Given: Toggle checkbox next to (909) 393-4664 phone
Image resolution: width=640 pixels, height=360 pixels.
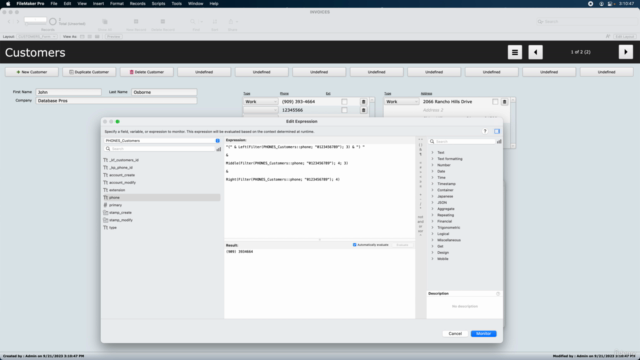Looking at the screenshot, I should pos(344,102).
